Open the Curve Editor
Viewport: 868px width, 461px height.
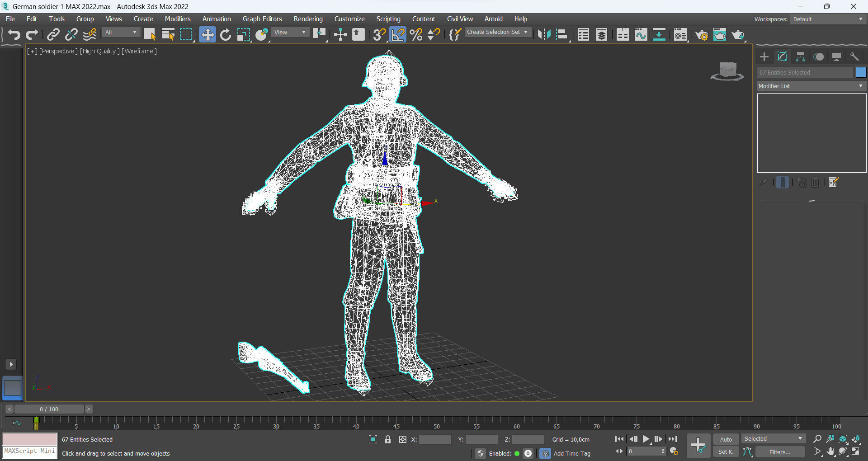(641, 34)
